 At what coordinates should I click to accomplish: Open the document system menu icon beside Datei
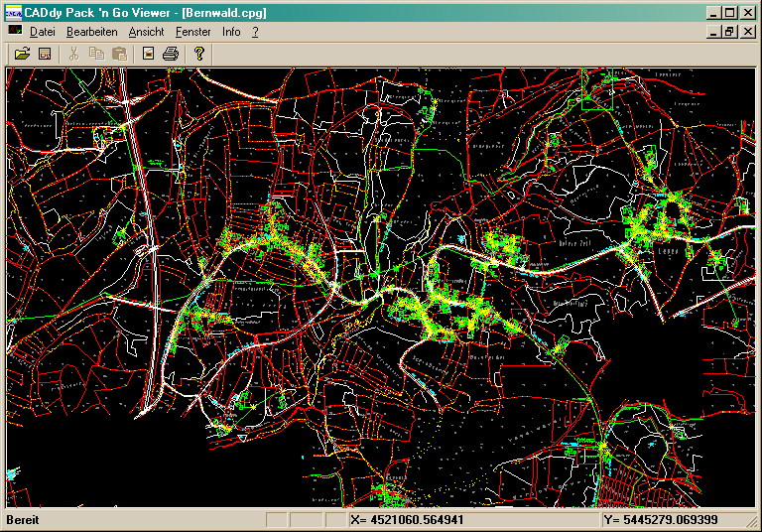[x=14, y=32]
